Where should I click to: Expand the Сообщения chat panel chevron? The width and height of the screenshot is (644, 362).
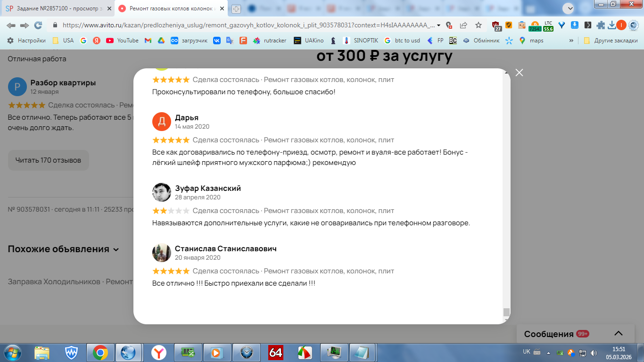(619, 334)
